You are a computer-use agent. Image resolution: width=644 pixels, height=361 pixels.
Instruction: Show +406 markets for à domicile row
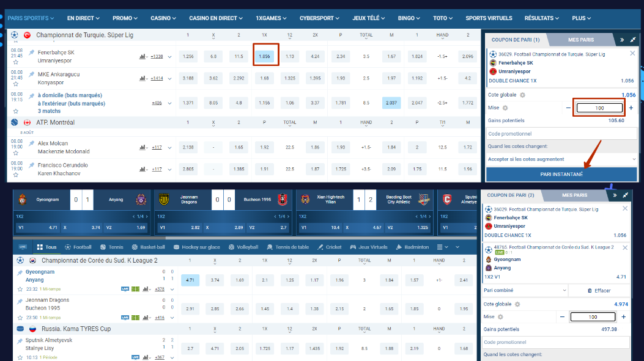pos(157,103)
